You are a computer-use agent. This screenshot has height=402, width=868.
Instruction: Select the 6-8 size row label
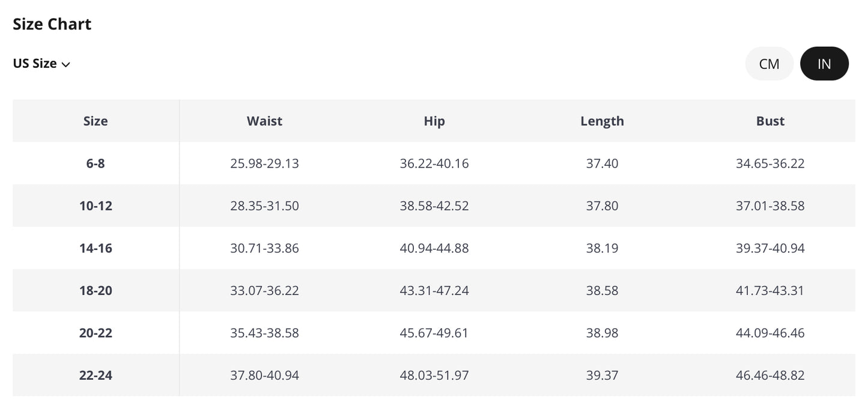click(96, 163)
